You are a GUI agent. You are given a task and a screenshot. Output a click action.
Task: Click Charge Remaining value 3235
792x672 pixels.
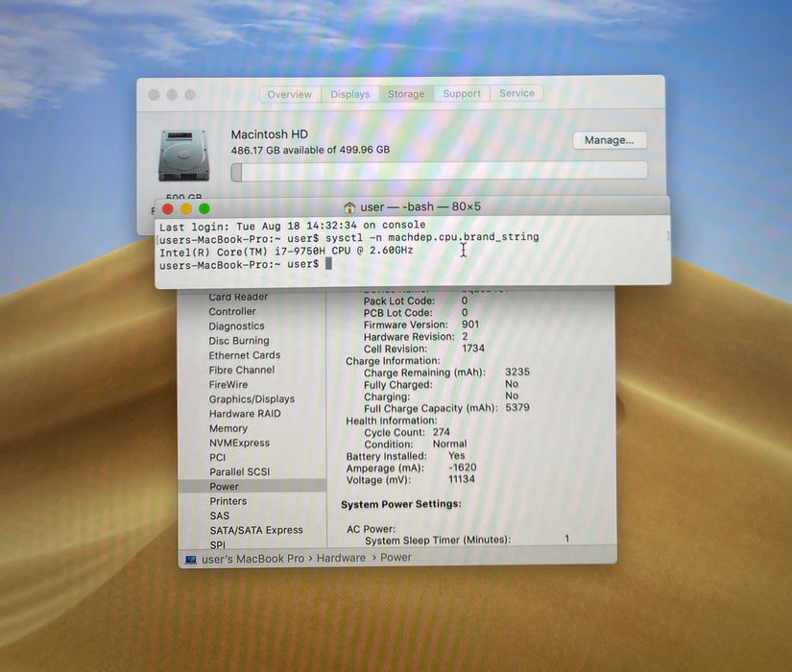pyautogui.click(x=517, y=372)
